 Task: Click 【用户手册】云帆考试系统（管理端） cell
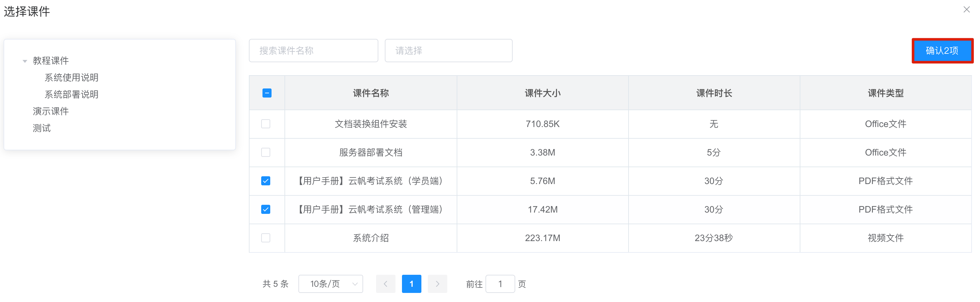click(x=371, y=209)
